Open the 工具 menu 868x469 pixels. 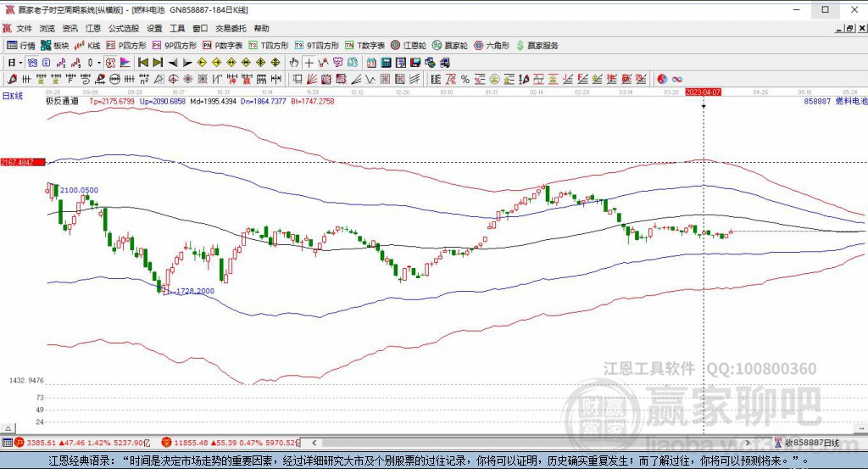click(x=177, y=28)
